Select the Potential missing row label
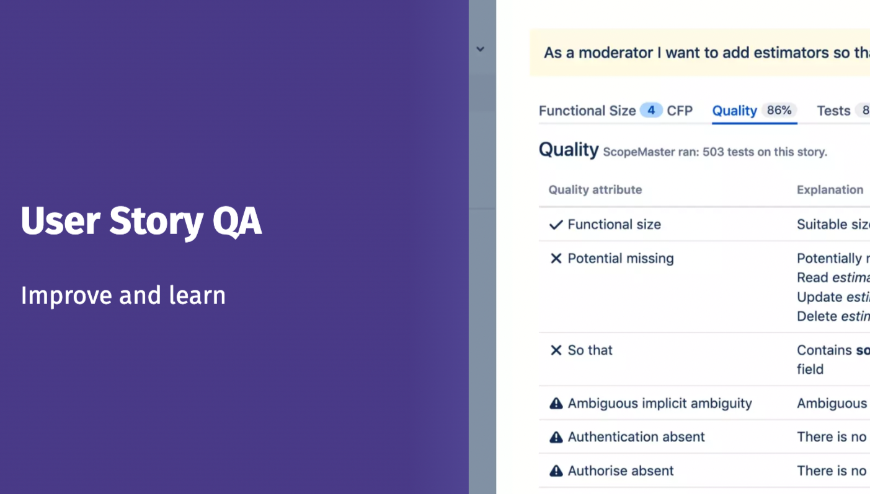The height and width of the screenshot is (494, 870). click(620, 259)
